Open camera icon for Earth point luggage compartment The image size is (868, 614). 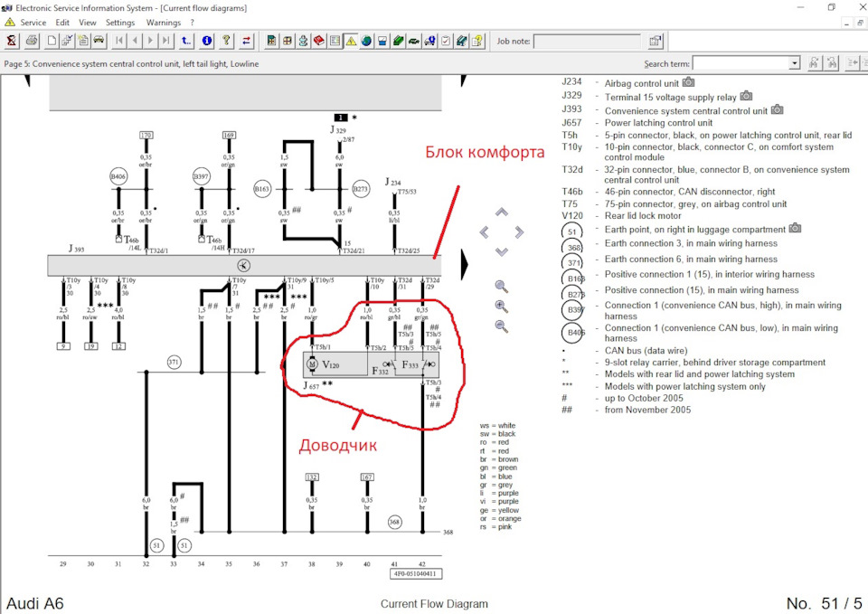pos(795,228)
